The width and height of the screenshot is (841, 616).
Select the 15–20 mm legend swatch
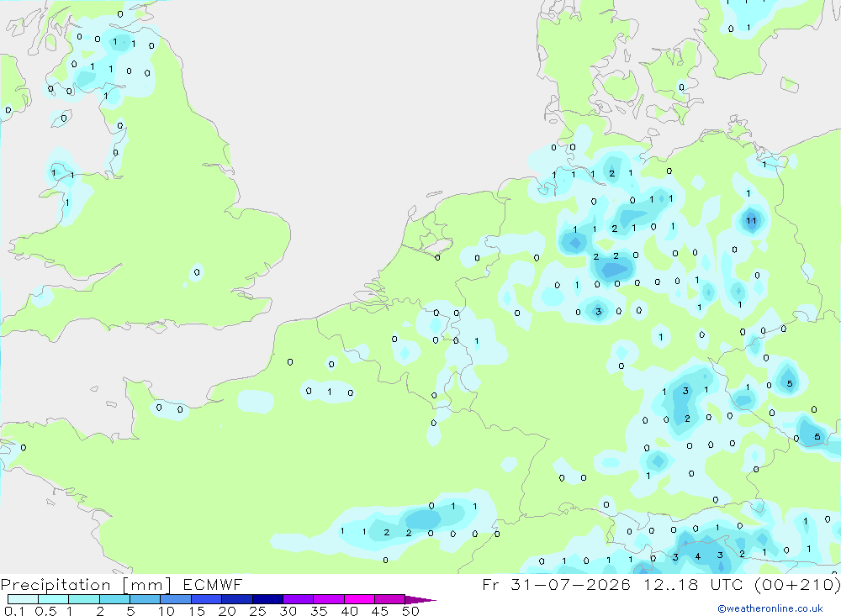tap(206, 599)
